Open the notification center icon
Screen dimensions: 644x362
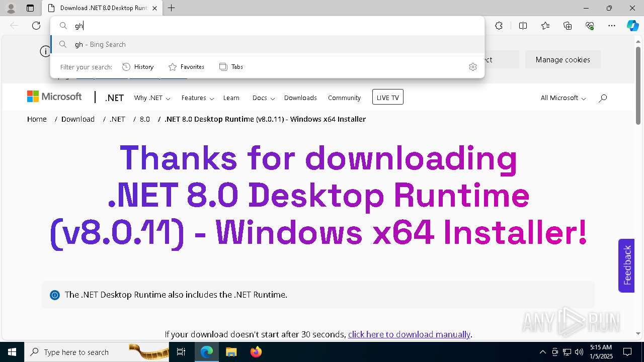pyautogui.click(x=627, y=352)
